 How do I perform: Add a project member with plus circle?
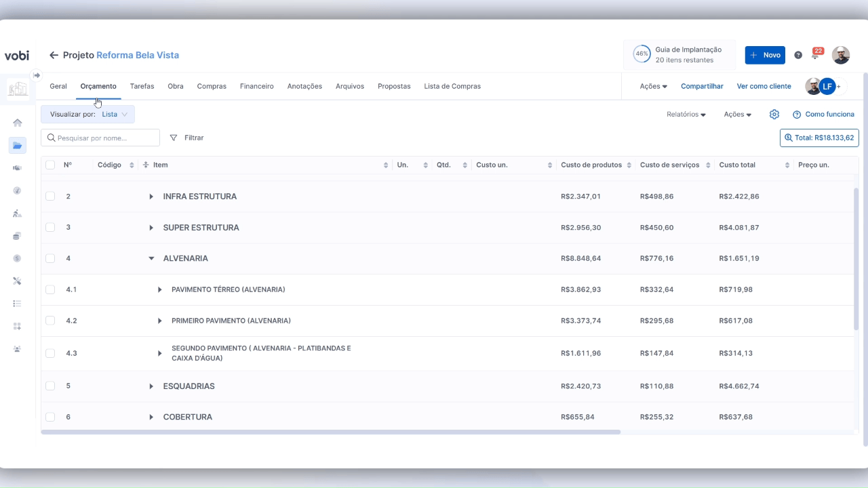(x=839, y=86)
